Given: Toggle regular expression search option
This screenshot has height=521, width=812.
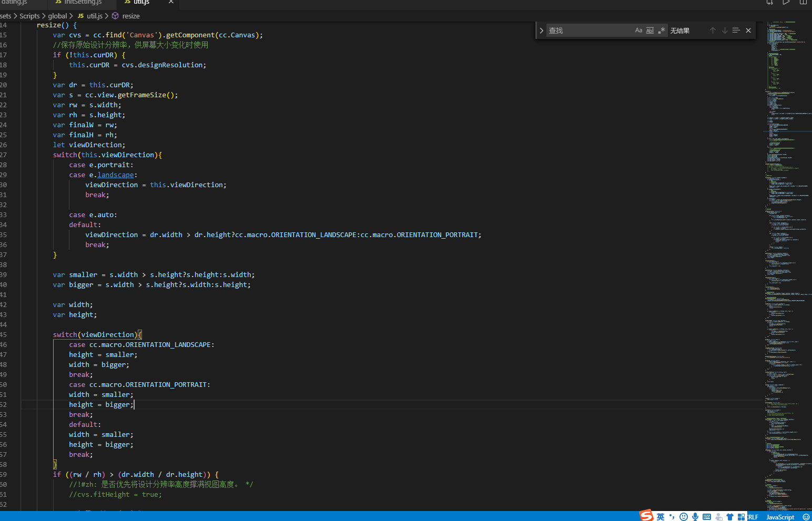Looking at the screenshot, I should (662, 30).
